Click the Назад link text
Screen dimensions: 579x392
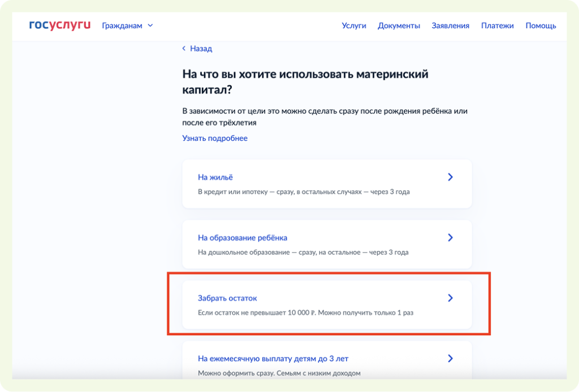point(201,49)
